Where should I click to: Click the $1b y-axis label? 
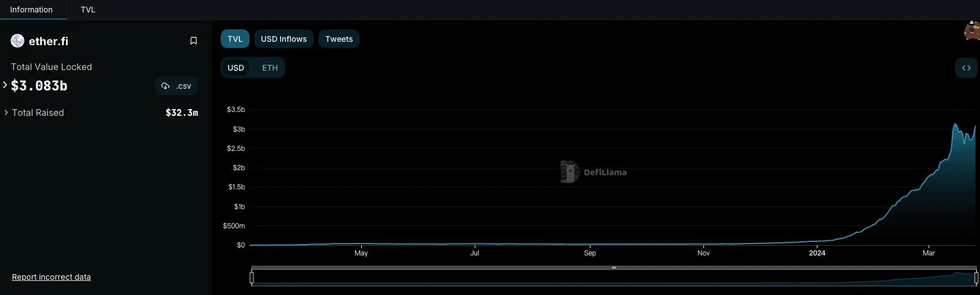(x=239, y=207)
